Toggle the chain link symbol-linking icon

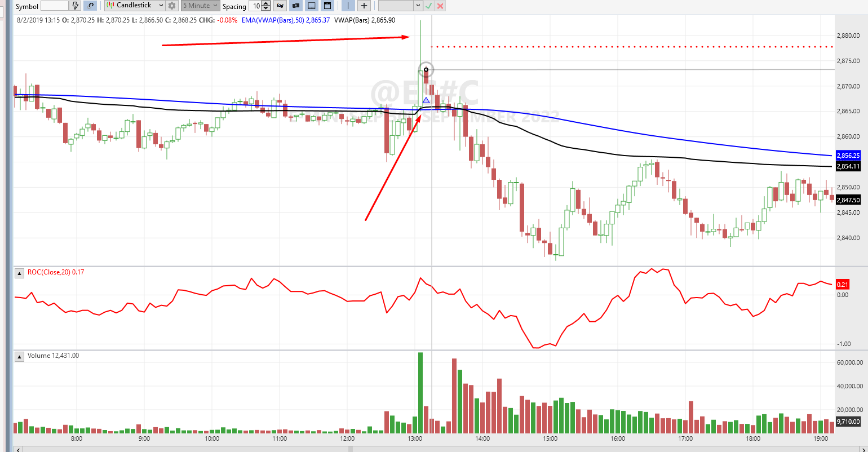coord(90,6)
